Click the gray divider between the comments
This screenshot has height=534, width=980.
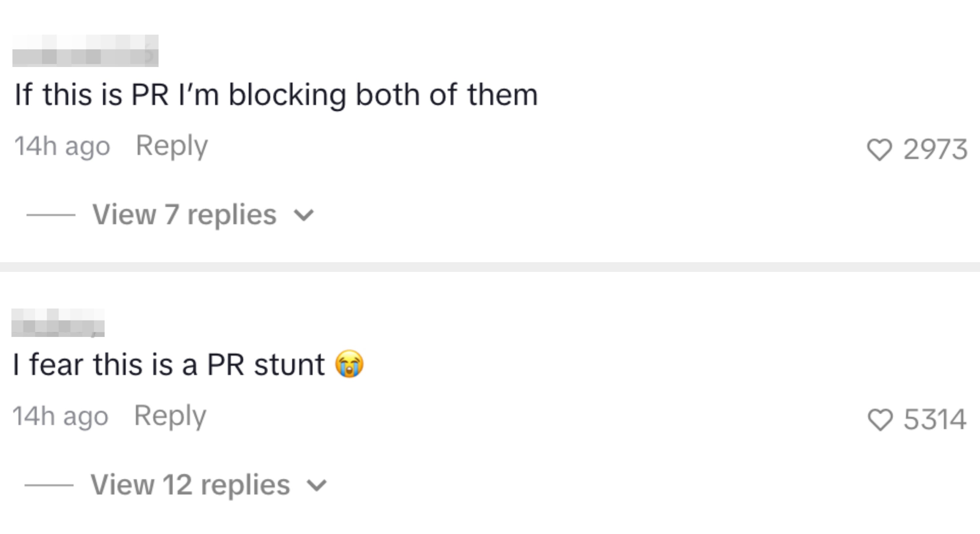[490, 267]
